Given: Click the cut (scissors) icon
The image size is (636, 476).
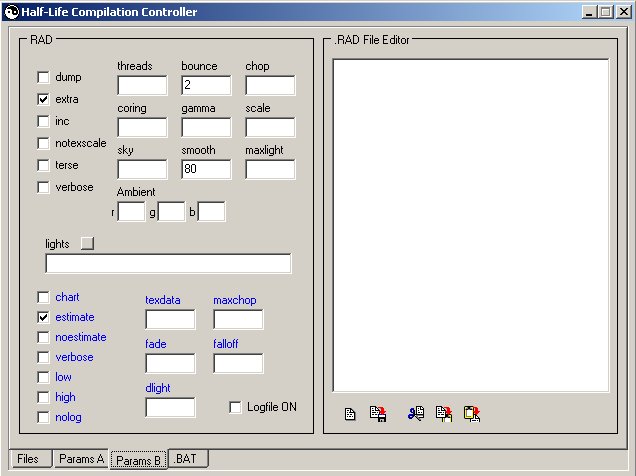Looking at the screenshot, I should pyautogui.click(x=415, y=413).
